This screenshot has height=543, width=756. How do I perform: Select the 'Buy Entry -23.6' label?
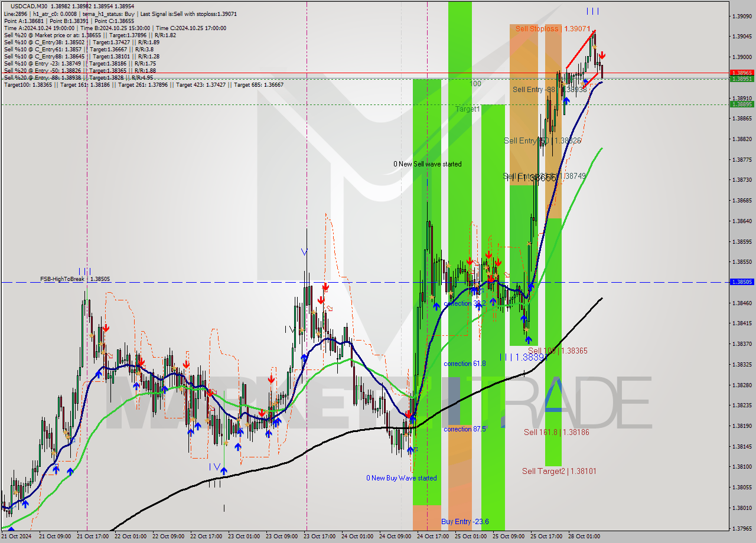point(465,522)
